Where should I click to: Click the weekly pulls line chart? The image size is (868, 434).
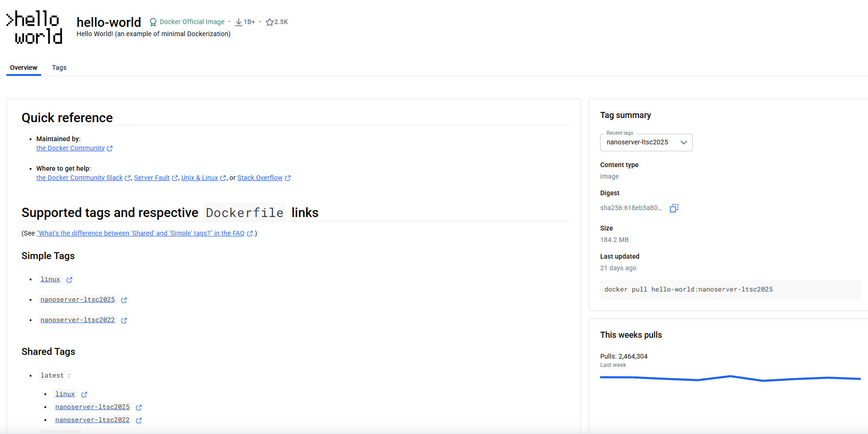[730, 378]
